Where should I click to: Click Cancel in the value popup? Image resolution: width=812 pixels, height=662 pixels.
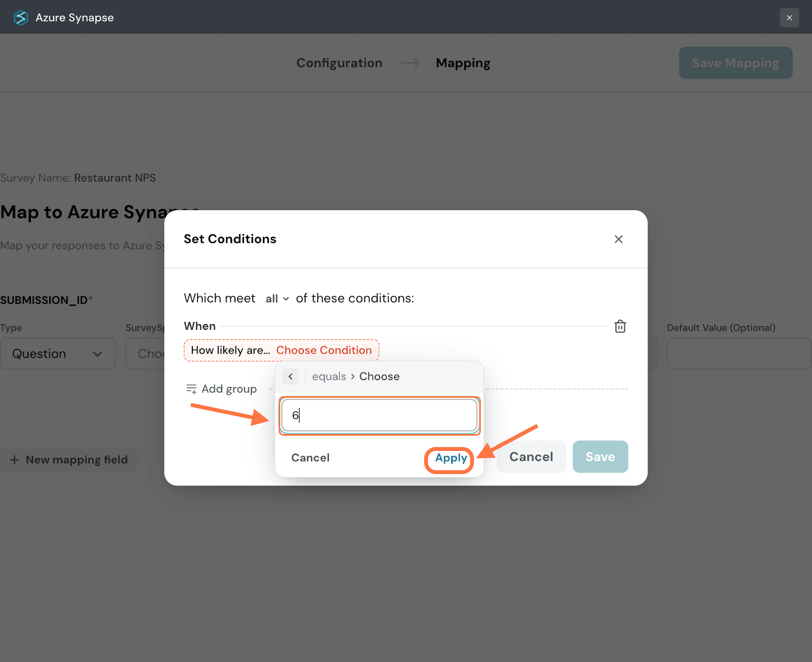(x=310, y=458)
